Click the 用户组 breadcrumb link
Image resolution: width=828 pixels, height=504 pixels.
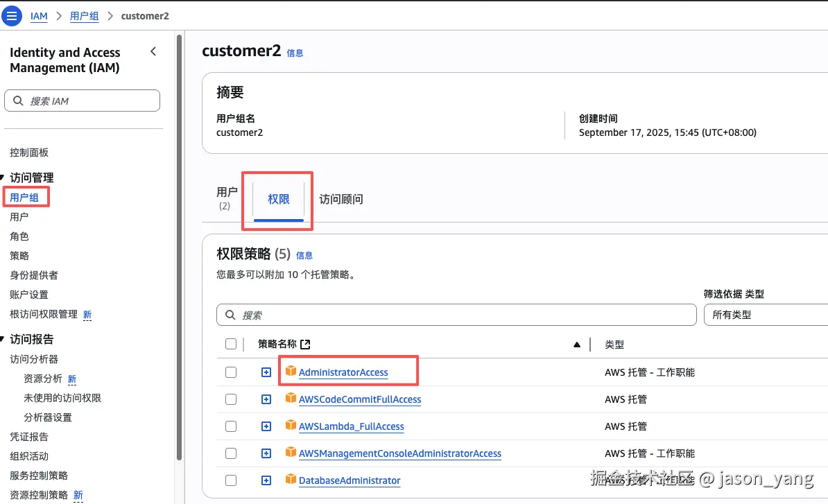coord(85,16)
